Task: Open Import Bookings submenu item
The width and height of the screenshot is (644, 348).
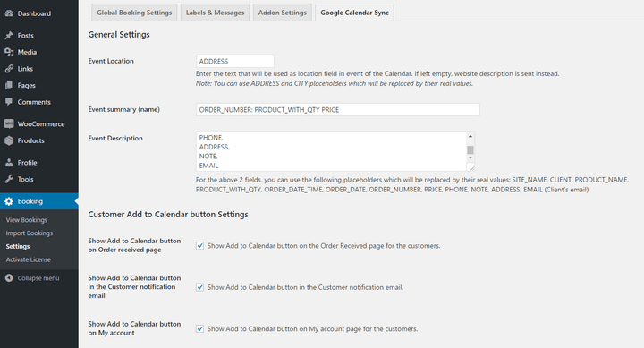Action: 30,233
